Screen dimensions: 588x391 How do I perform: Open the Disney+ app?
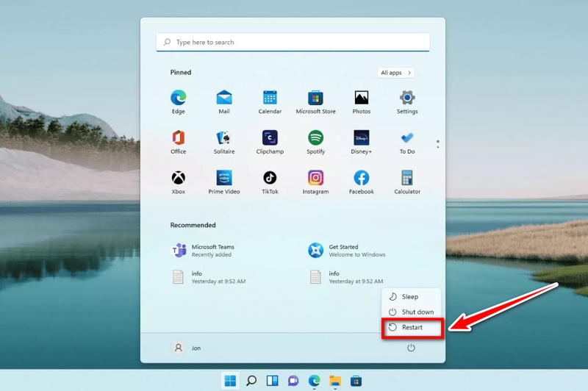click(361, 142)
